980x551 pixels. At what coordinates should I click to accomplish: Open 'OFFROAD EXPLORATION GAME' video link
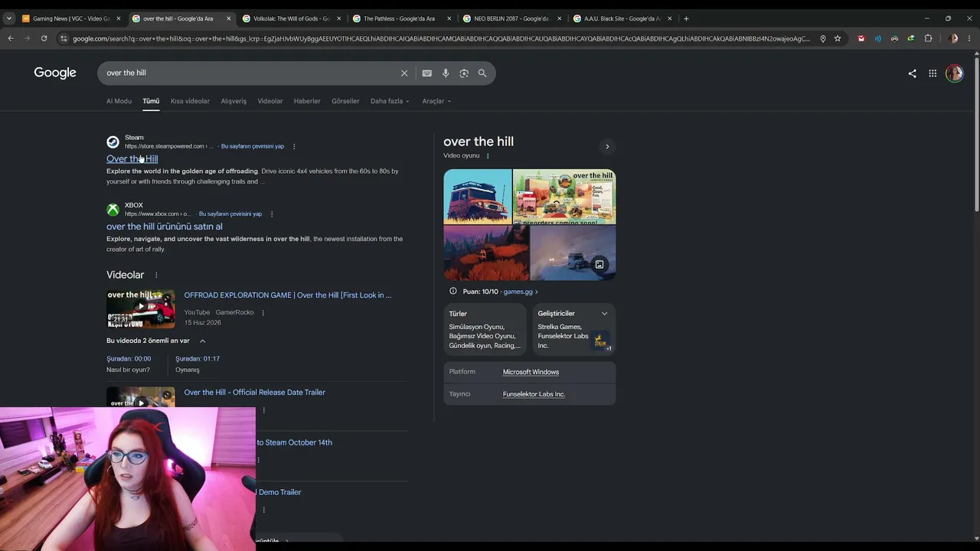[288, 295]
